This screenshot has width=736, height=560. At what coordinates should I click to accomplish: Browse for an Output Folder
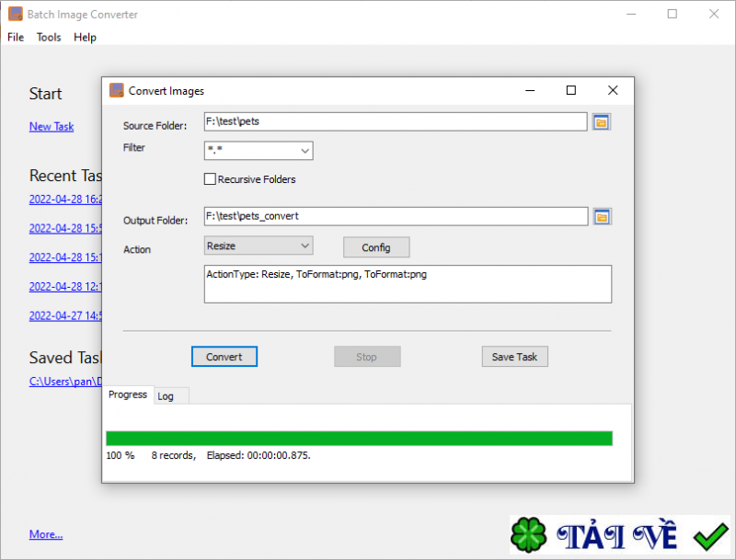tap(602, 216)
